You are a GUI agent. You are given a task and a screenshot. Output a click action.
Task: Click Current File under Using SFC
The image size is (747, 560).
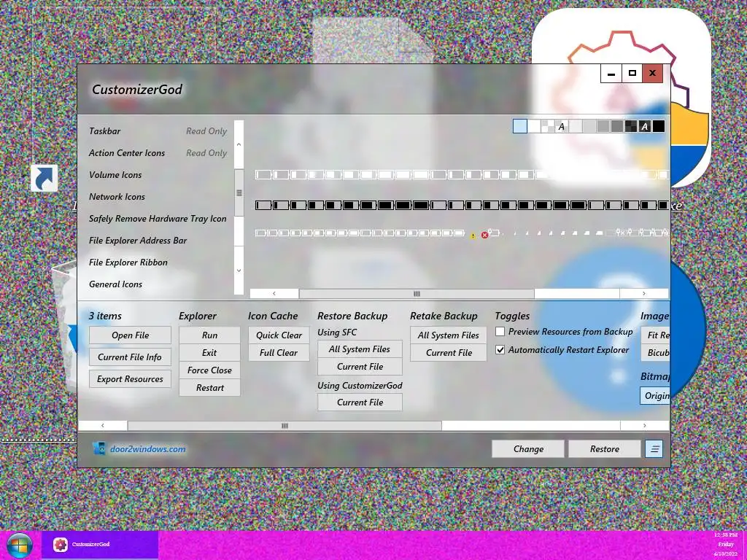pos(360,366)
